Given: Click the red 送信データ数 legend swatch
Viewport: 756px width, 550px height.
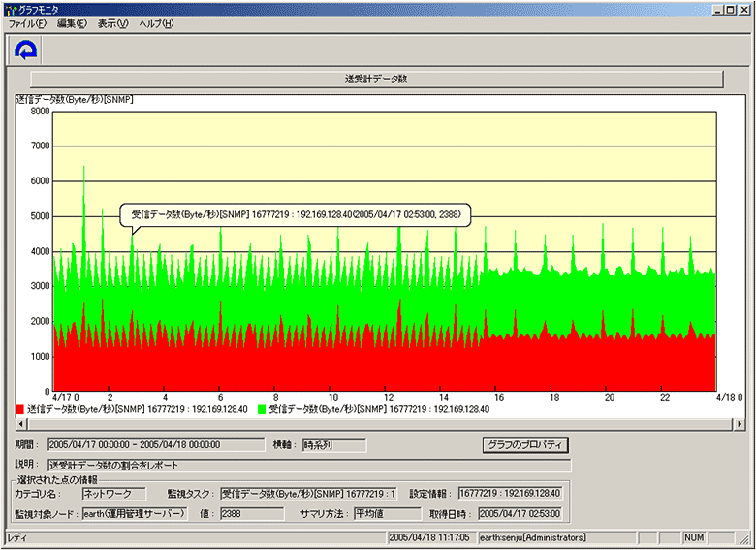Looking at the screenshot, I should point(19,410).
